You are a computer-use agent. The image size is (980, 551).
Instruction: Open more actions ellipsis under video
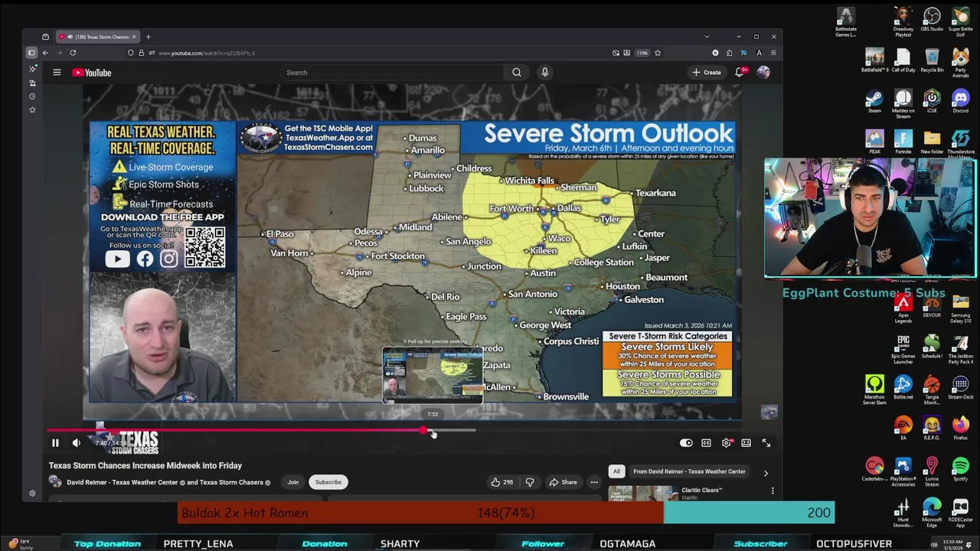(593, 482)
